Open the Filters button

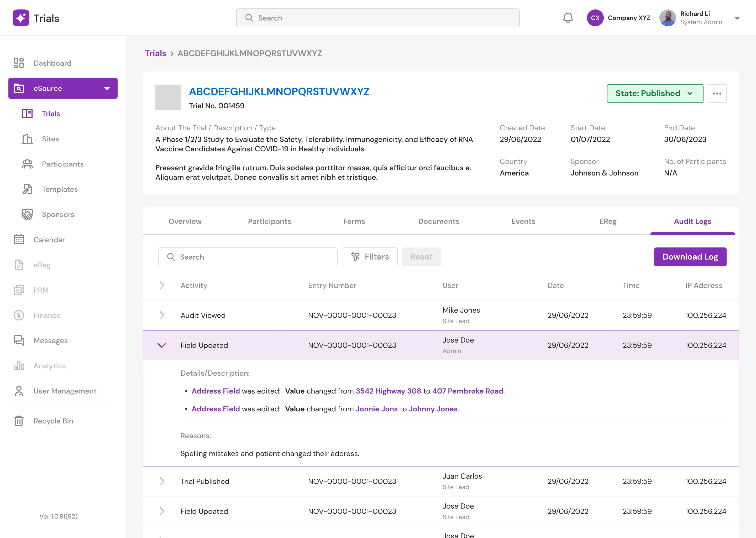[x=369, y=257]
